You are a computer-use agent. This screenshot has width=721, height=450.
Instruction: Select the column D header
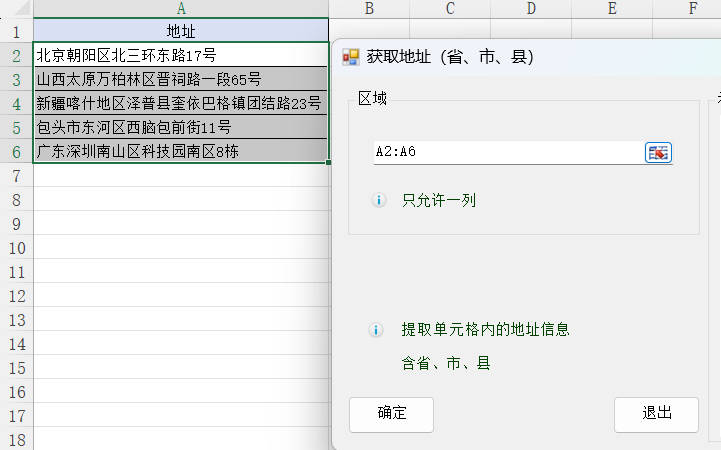point(531,9)
